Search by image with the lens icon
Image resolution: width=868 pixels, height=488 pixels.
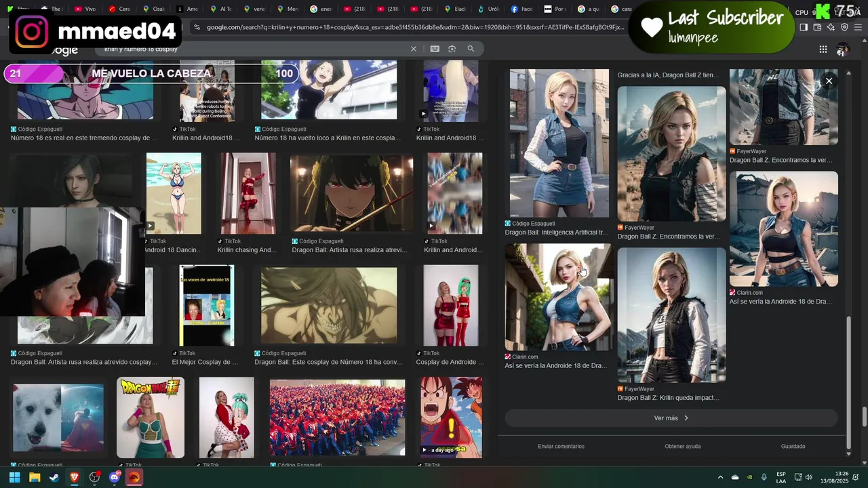coord(452,49)
